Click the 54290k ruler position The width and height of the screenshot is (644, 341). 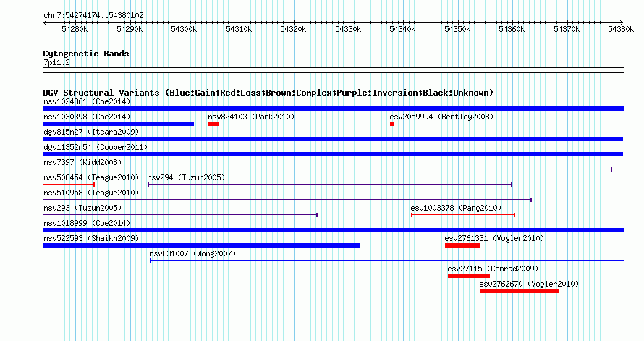(130, 29)
